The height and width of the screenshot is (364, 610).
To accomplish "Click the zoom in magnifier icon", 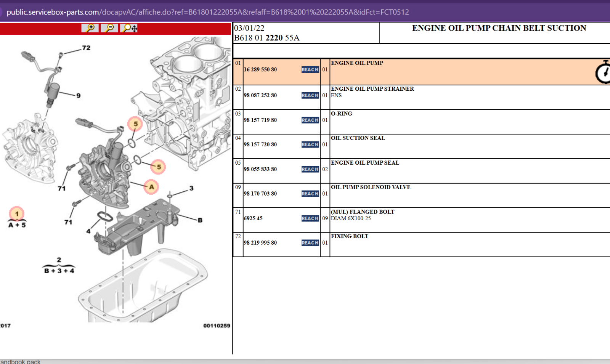I will pos(90,28).
